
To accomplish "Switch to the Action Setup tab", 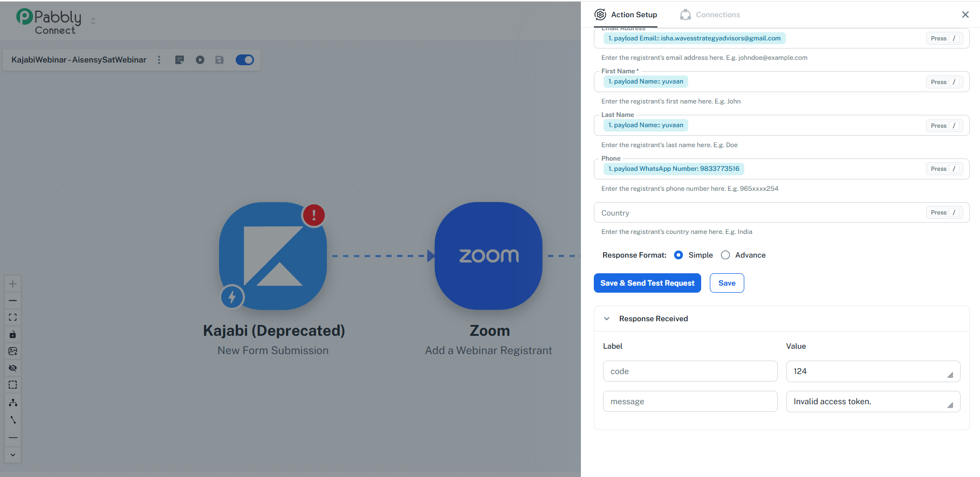I will click(626, 15).
